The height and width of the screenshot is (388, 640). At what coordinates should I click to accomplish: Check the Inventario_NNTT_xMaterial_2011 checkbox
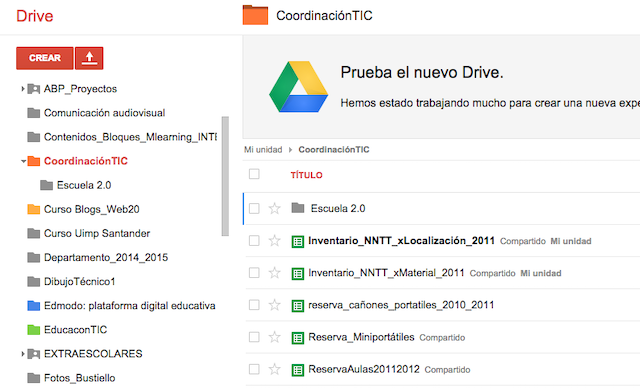(x=254, y=273)
